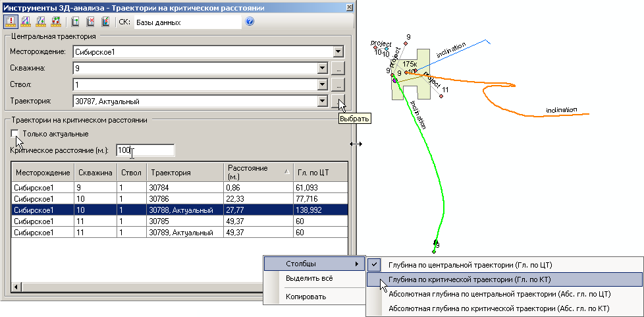Select the fourth ruler tool with red dots

(x=56, y=22)
